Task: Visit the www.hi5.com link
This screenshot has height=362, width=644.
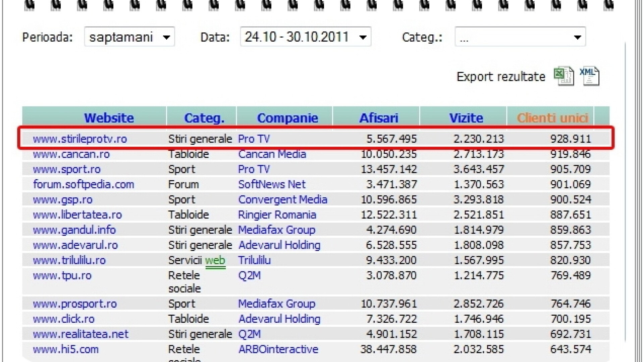Action: point(66,349)
